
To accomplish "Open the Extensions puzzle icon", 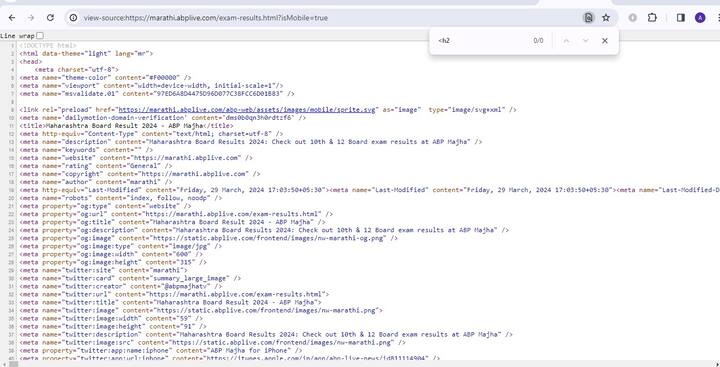I will pyautogui.click(x=652, y=18).
